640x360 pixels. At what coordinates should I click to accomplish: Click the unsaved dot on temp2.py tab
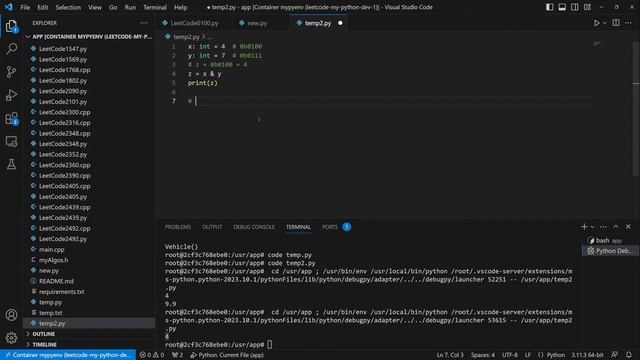[340, 23]
